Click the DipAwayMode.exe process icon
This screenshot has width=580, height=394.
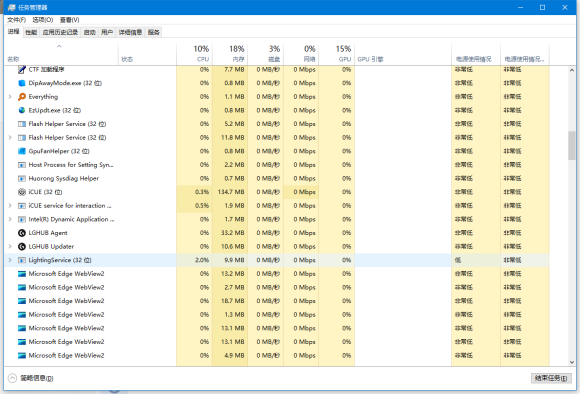pos(22,83)
